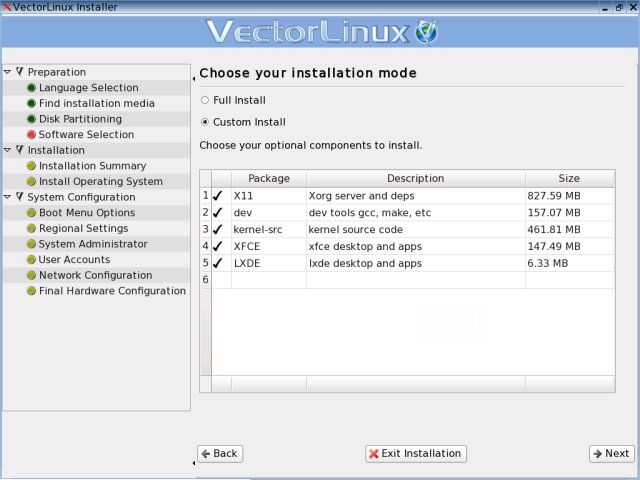Select row header number 1

[206, 196]
